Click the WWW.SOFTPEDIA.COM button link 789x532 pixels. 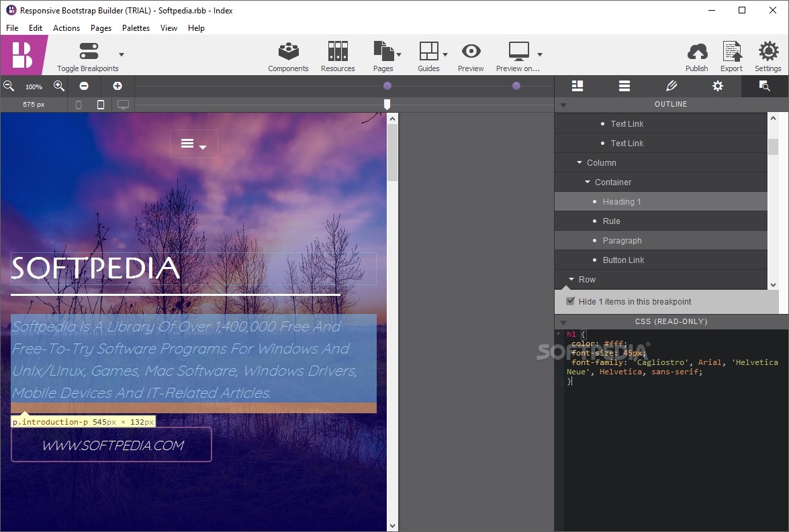point(111,445)
